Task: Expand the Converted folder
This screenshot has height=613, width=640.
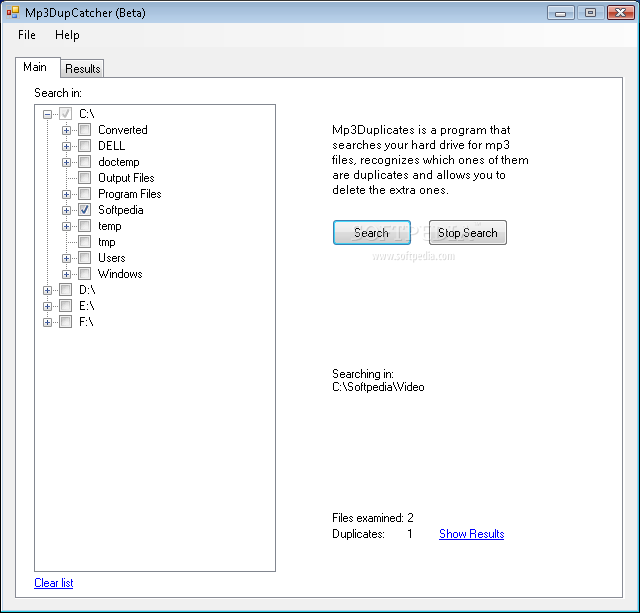Action: pos(67,130)
